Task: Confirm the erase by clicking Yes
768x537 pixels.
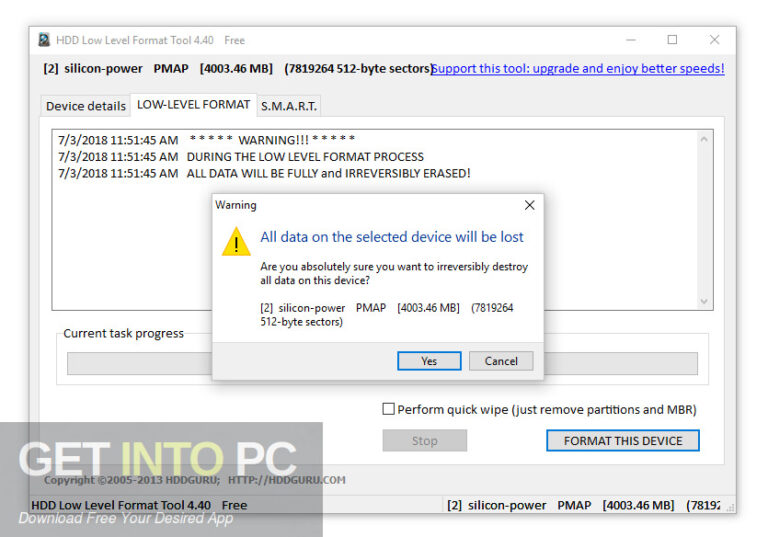Action: pos(429,361)
